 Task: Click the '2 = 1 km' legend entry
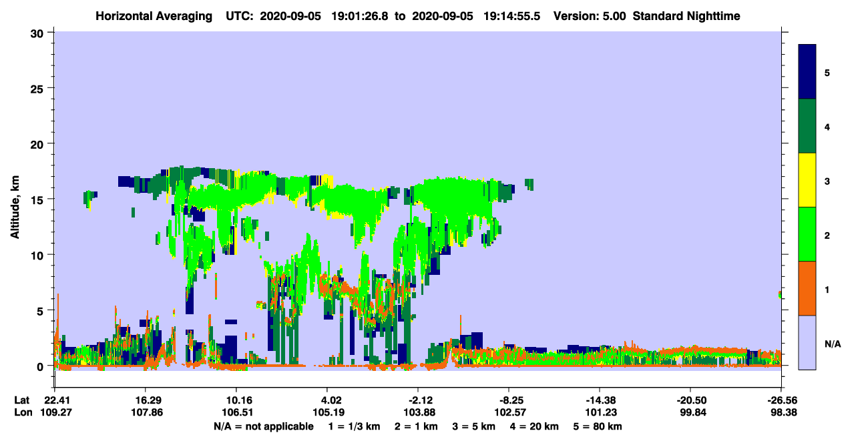tap(417, 426)
